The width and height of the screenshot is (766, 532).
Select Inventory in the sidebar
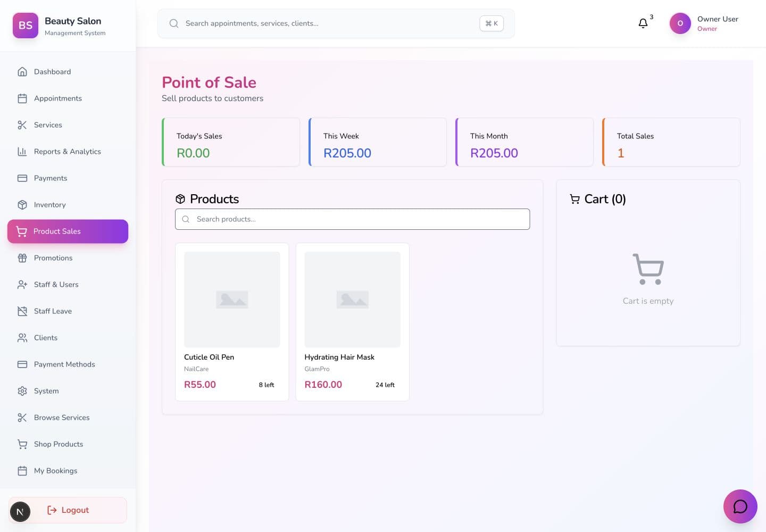(x=68, y=205)
